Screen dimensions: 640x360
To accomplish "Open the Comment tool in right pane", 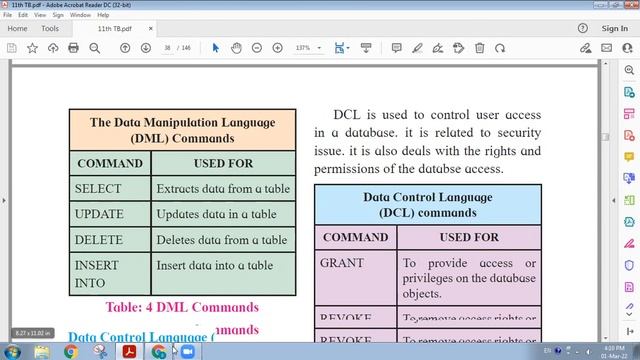I will tap(629, 157).
